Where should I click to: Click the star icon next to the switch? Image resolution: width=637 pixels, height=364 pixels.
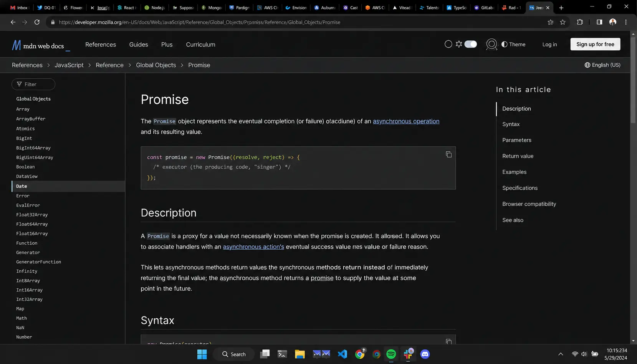pos(459,44)
